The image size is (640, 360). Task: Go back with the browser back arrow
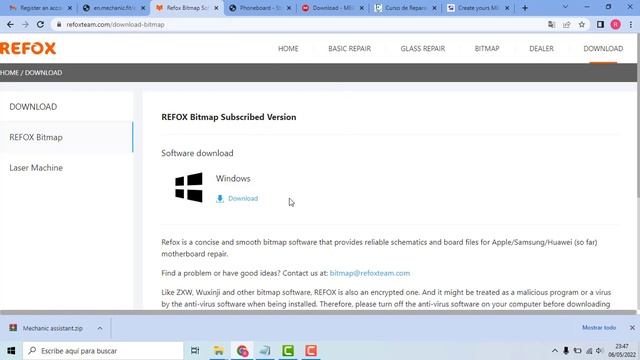[10, 24]
